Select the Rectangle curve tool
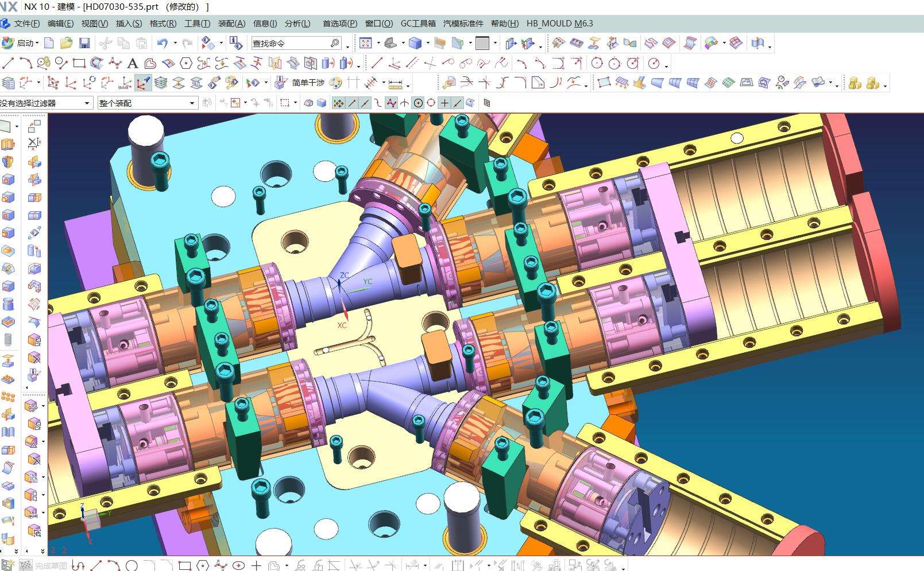924x571 pixels. click(79, 63)
